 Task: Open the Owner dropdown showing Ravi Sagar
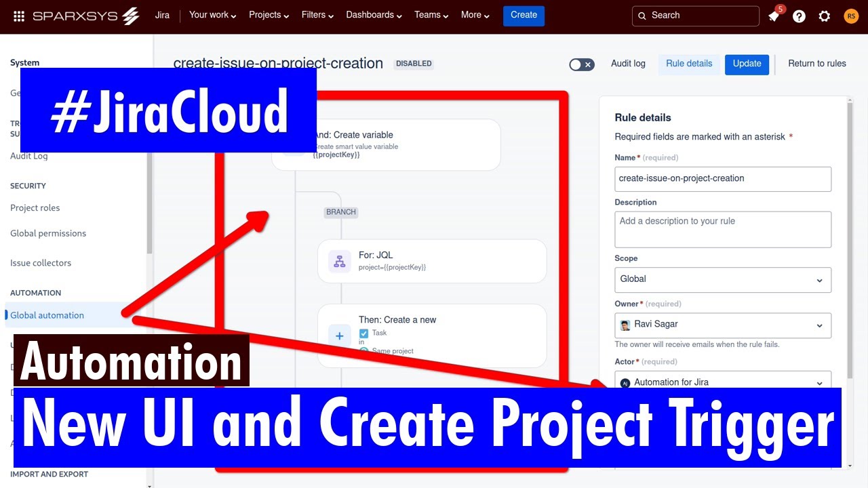click(x=723, y=325)
